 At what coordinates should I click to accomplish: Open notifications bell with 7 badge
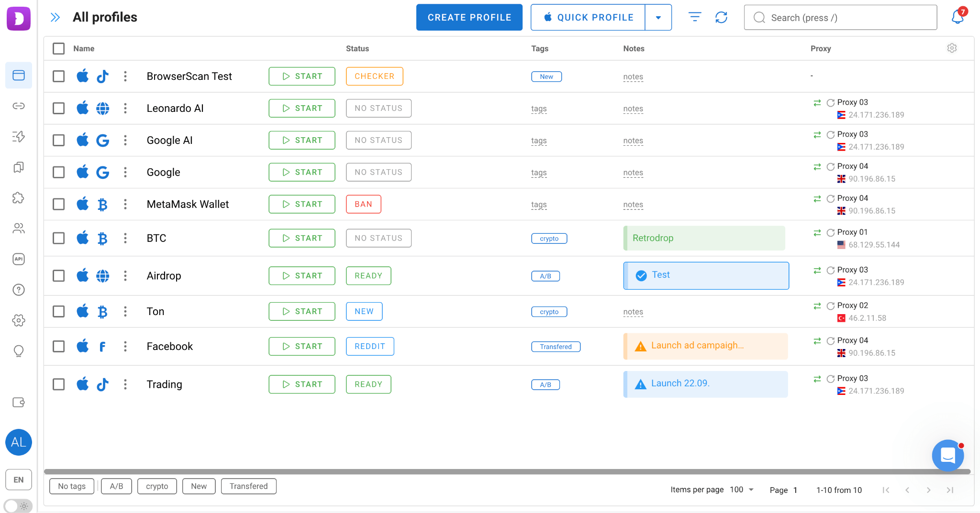(958, 16)
